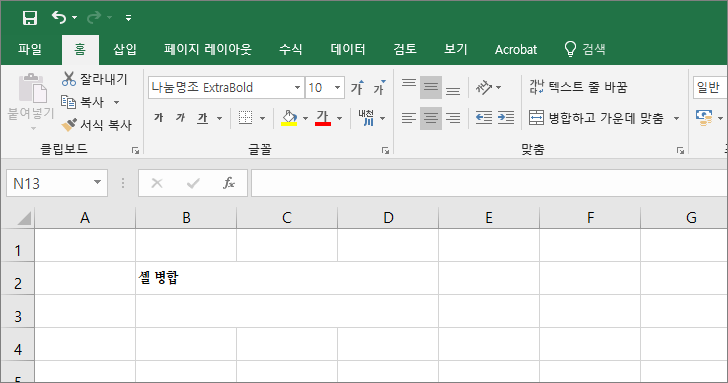Viewport: 728px width, 383px height.
Task: Open Customize Quick Access Toolbar dropdown
Action: click(x=128, y=18)
